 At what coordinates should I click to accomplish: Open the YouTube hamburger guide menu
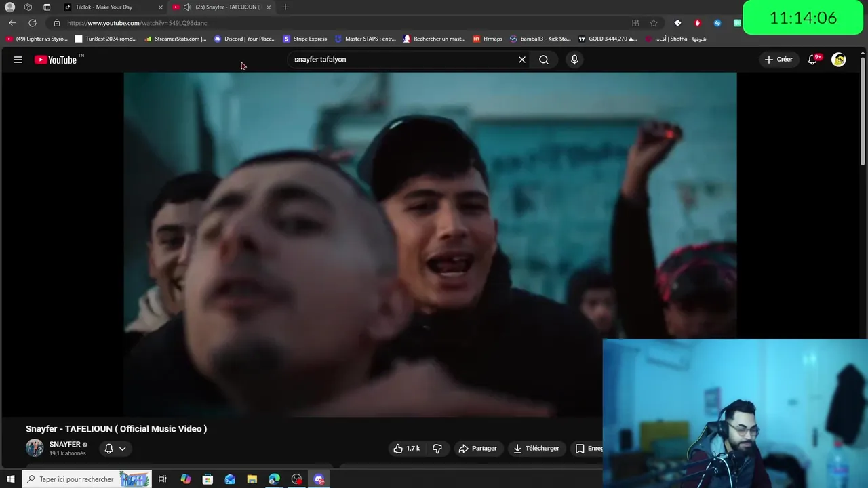(x=18, y=60)
